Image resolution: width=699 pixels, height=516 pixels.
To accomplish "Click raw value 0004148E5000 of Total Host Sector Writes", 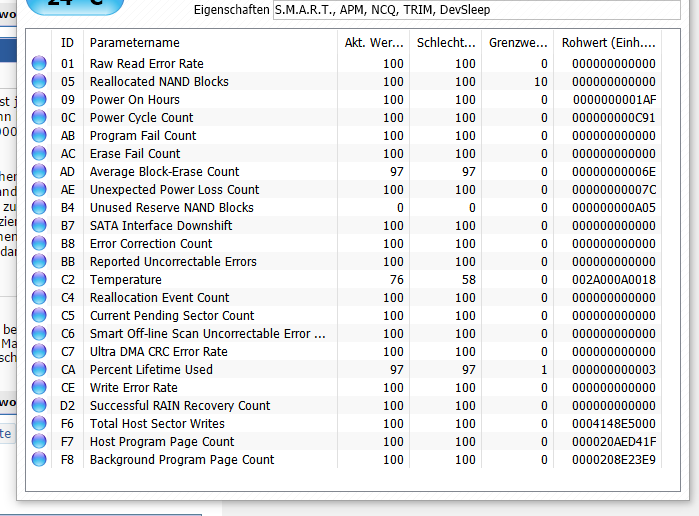I will (614, 424).
